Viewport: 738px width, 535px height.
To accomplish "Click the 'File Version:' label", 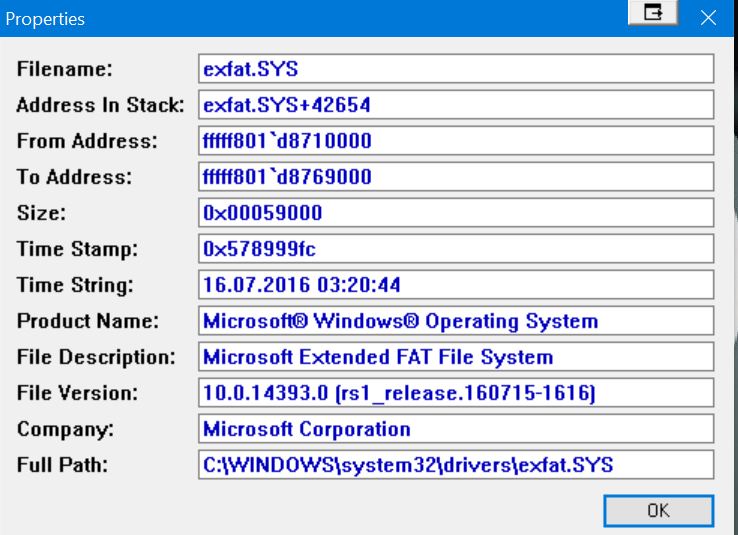I will pos(77,393).
